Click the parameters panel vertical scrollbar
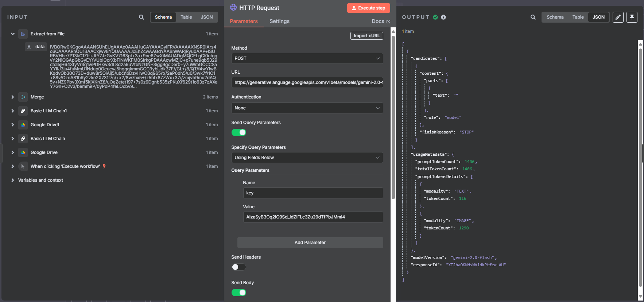 pyautogui.click(x=393, y=117)
